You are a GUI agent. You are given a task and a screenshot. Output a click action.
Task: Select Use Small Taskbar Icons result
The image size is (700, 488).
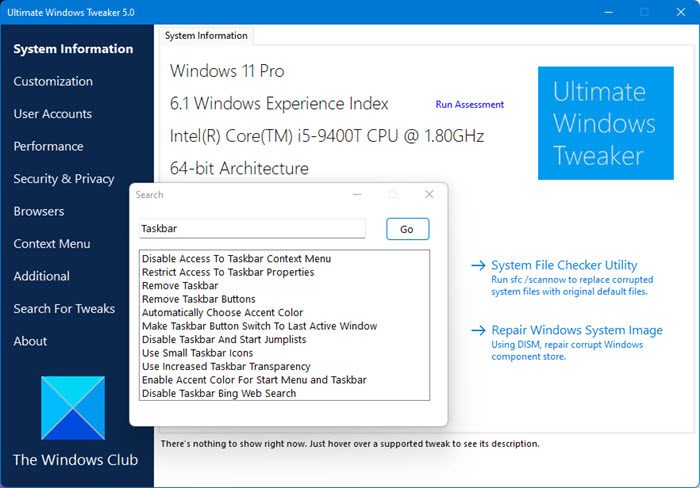click(x=197, y=353)
